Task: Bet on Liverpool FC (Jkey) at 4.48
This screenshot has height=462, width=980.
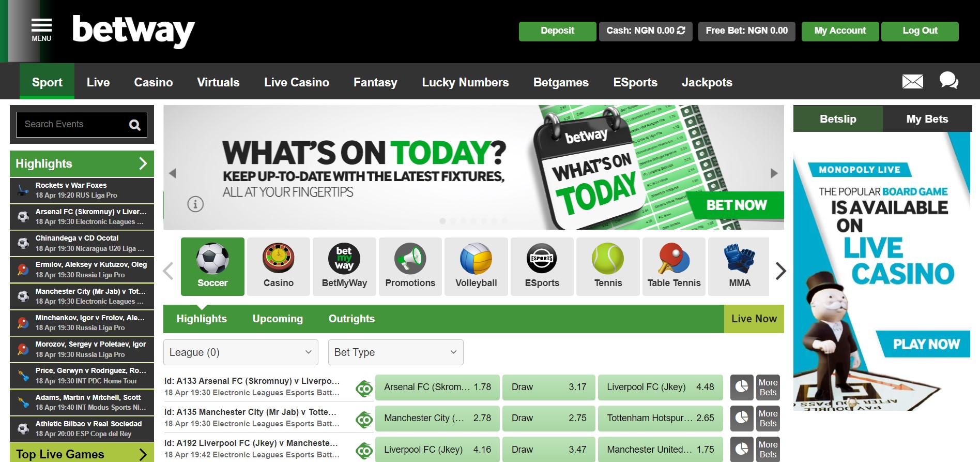Action: click(x=661, y=387)
